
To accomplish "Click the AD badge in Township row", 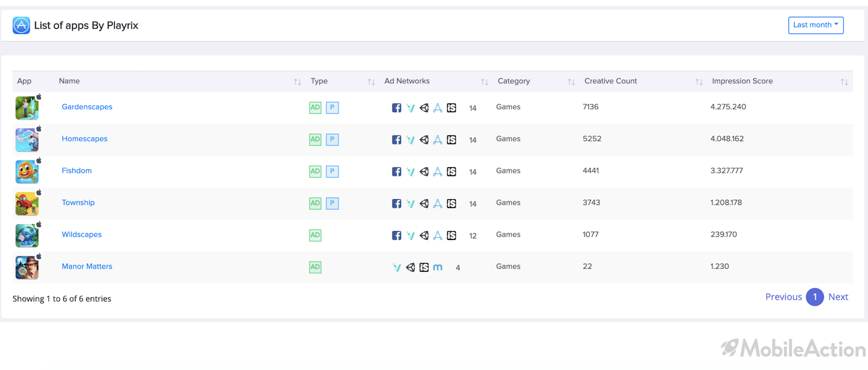I will click(x=315, y=203).
